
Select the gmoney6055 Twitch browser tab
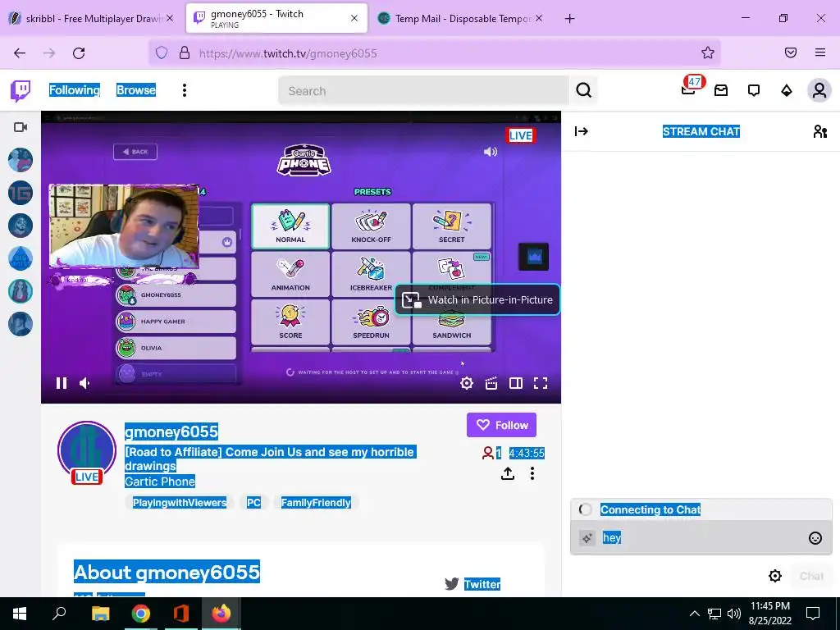276,18
